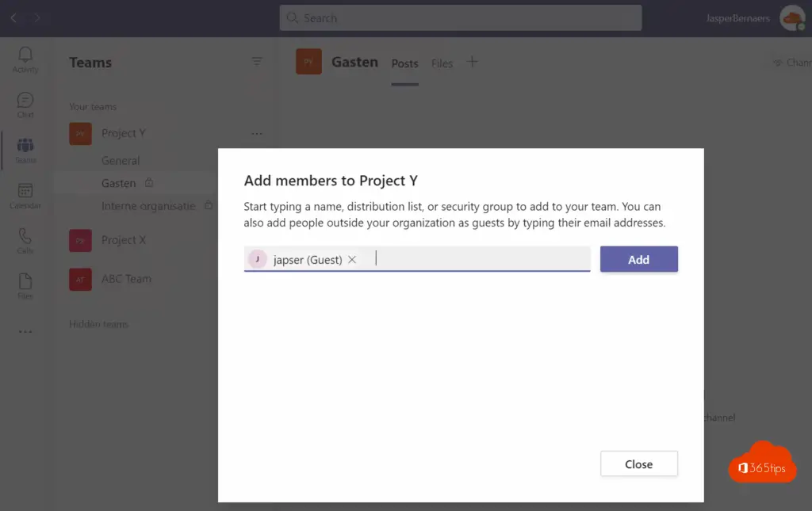This screenshot has width=812, height=511.
Task: Select the Teams icon in sidebar
Action: 25,149
